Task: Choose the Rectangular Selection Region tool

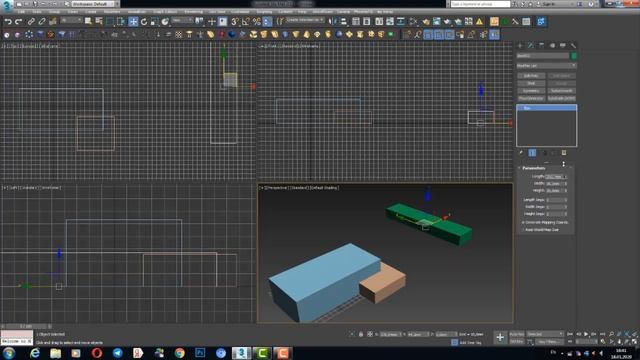Action: click(110, 21)
